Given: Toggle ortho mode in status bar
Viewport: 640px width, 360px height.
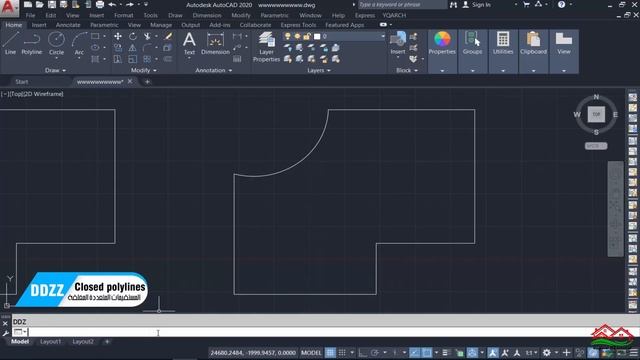Looking at the screenshot, I should [362, 353].
